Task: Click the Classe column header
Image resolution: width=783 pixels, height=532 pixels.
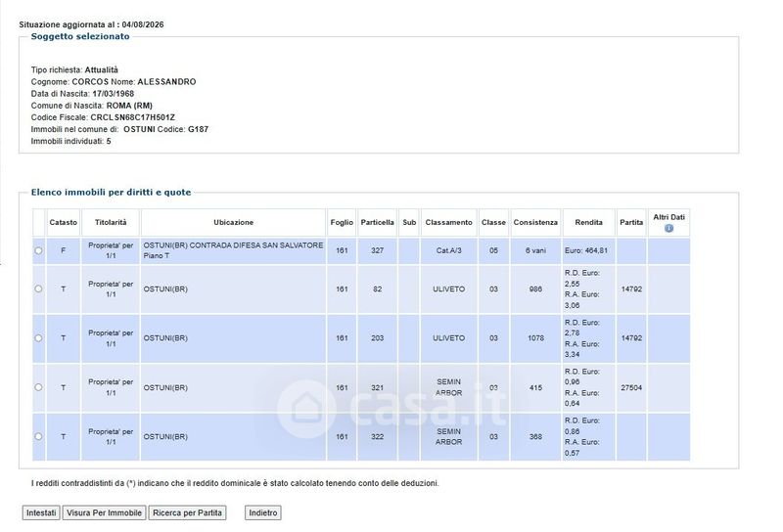Action: click(493, 223)
